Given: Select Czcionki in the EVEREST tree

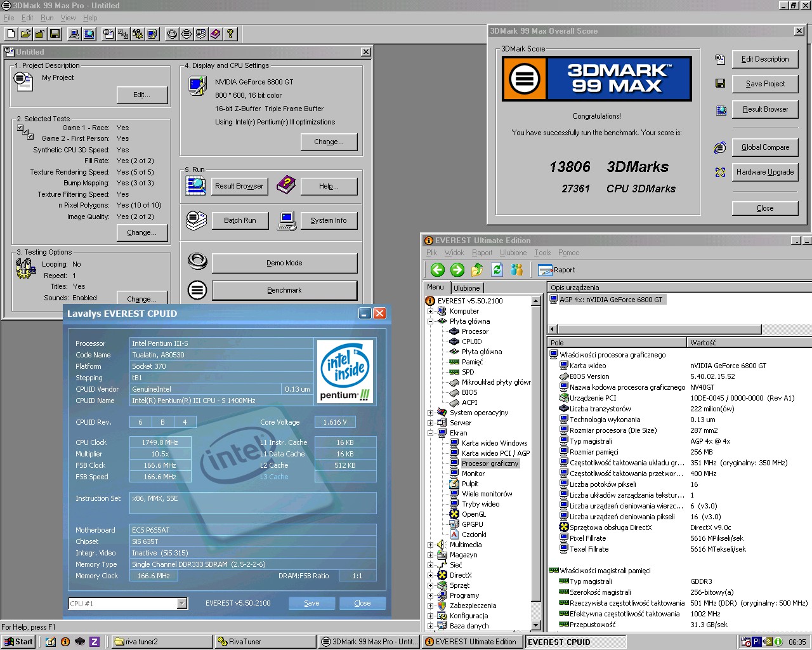Looking at the screenshot, I should tap(474, 534).
